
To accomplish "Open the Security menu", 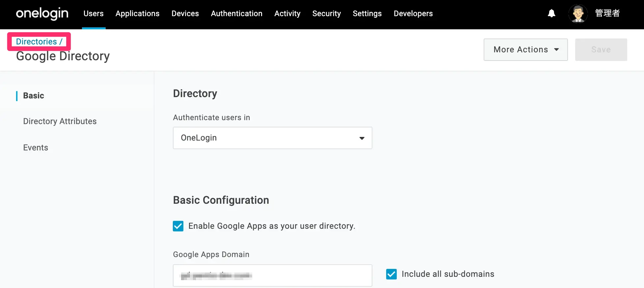I will tap(327, 13).
